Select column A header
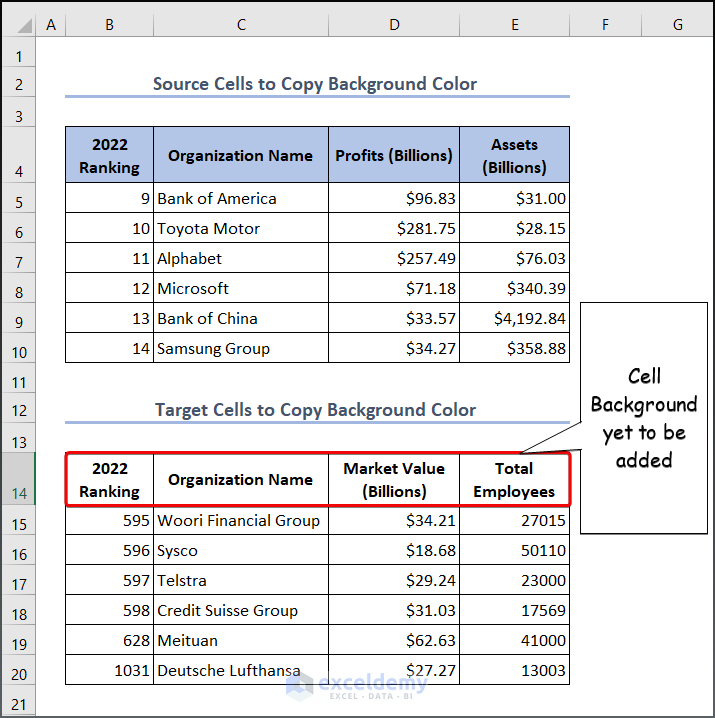This screenshot has width=715, height=718. pyautogui.click(x=51, y=25)
